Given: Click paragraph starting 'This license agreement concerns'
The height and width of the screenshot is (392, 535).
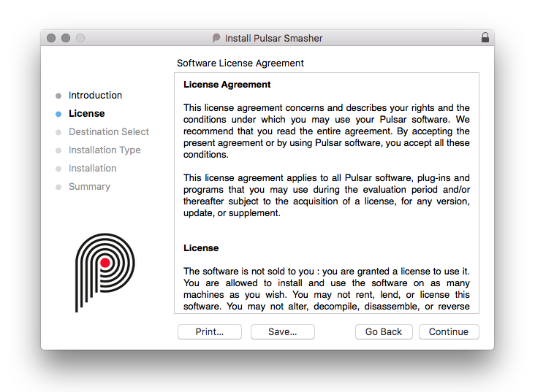Looking at the screenshot, I should click(327, 131).
